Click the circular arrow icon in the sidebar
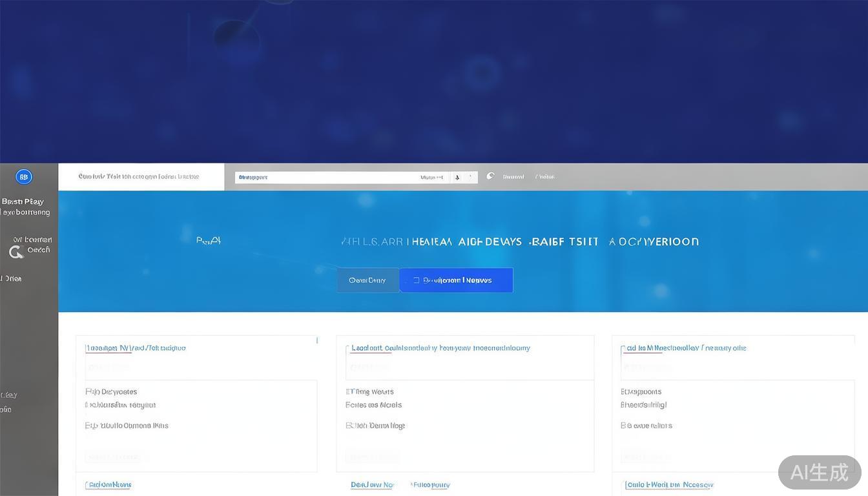 [x=16, y=252]
